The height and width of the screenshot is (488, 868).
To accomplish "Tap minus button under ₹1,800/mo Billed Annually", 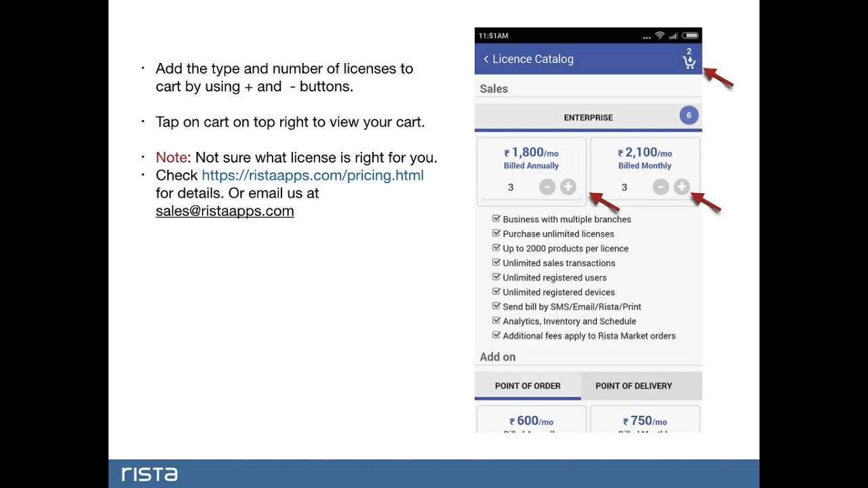I will pyautogui.click(x=547, y=187).
